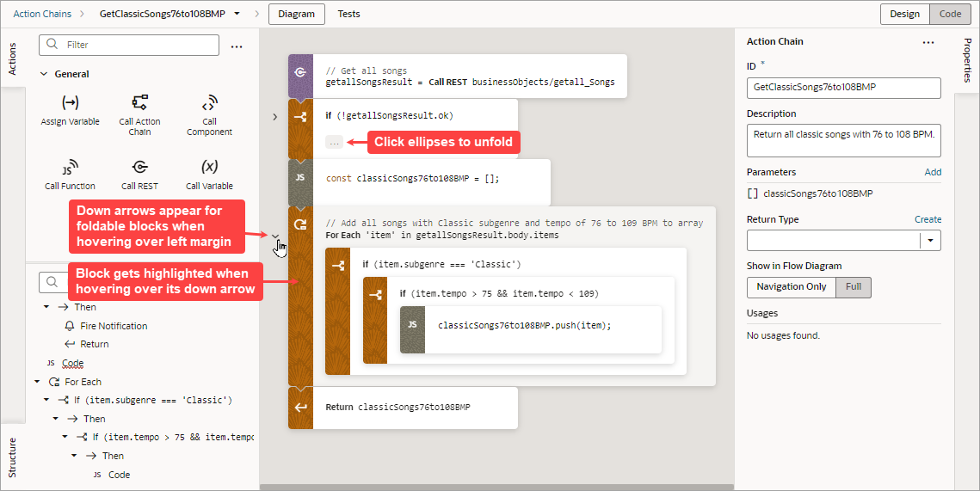Select Fire Notification in structure tree
Screen dimensions: 980x491
[114, 326]
